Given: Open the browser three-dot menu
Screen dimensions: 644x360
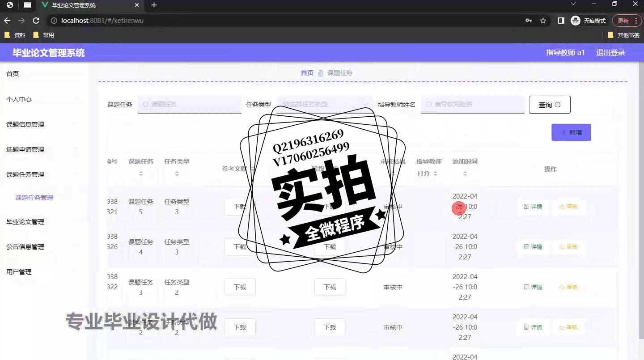Looking at the screenshot, I should (x=636, y=21).
